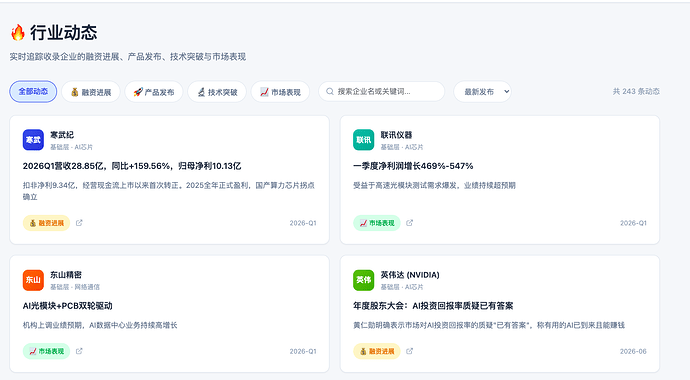
Task: Filter by 市场表现 tab
Action: tap(280, 92)
